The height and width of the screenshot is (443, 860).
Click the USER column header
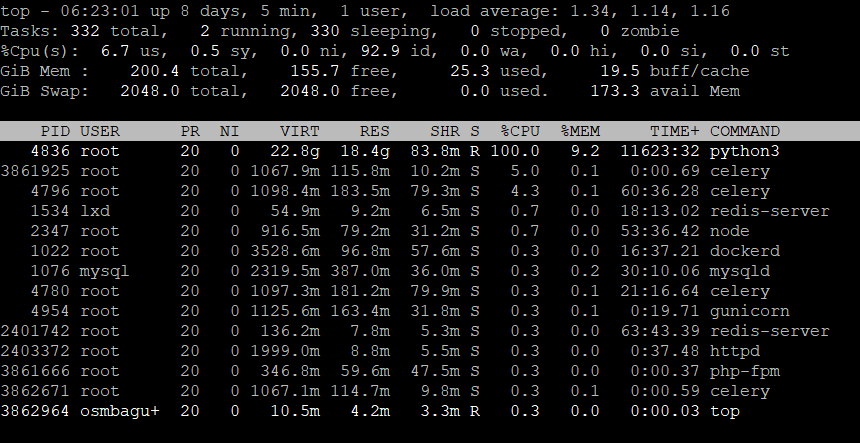[x=100, y=131]
